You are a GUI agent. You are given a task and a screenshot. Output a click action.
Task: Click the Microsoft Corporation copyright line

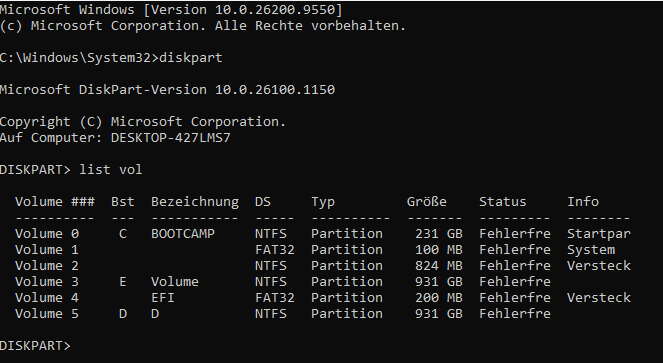(x=203, y=26)
